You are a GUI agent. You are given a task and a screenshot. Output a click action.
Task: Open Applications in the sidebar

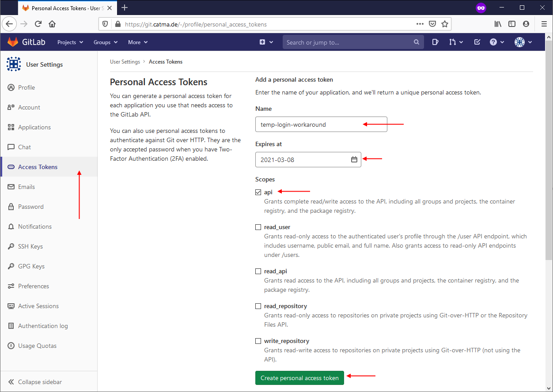[x=49, y=127]
